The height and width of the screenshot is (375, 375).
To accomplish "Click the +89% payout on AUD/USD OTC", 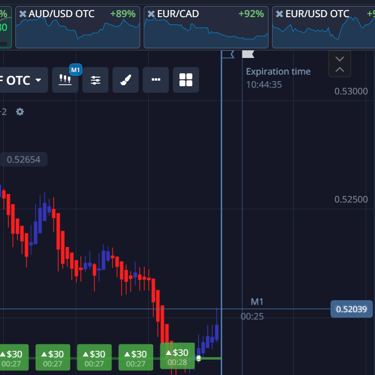I will [123, 14].
